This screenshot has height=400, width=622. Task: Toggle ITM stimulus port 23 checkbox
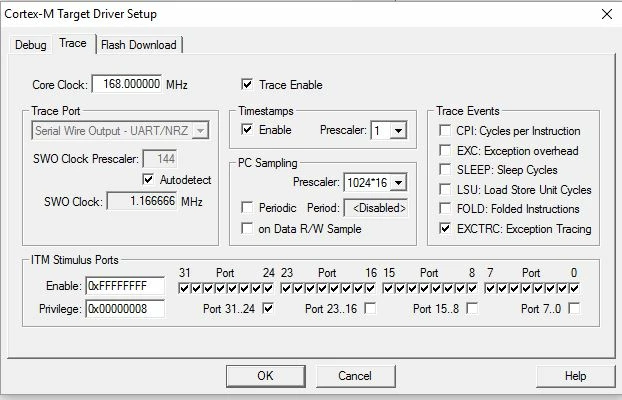coord(286,288)
